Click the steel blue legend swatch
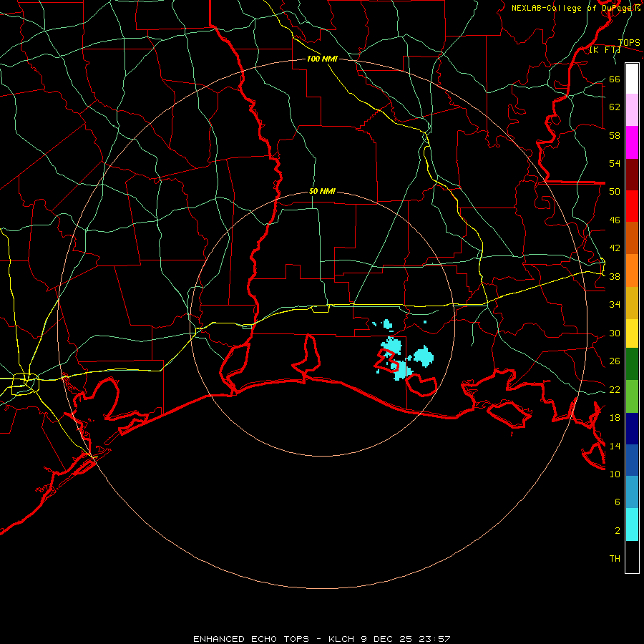The image size is (644, 644). (632, 492)
